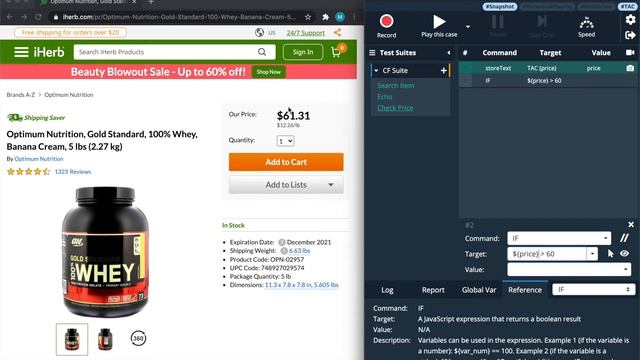Open the Target dropdown arrow

592,254
